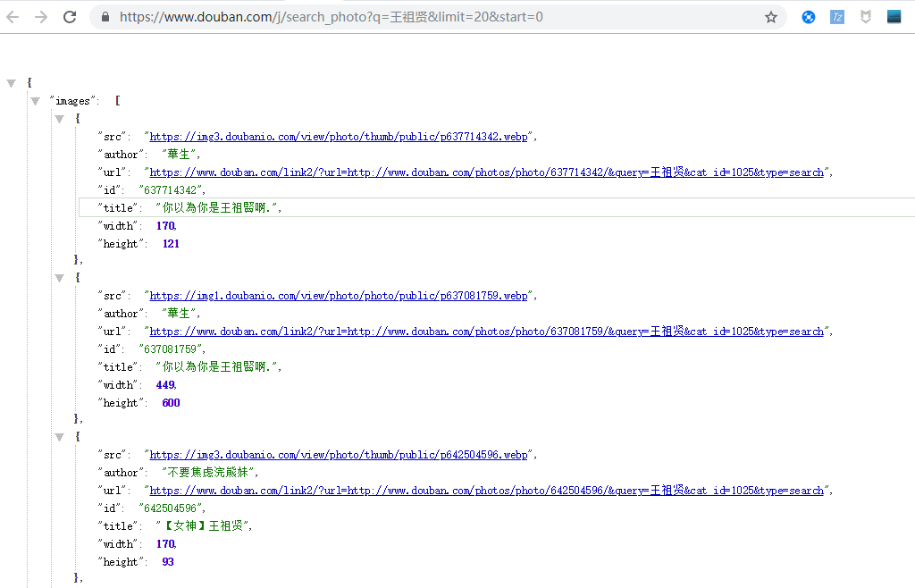
Task: Select the width value 449
Action: click(x=165, y=385)
